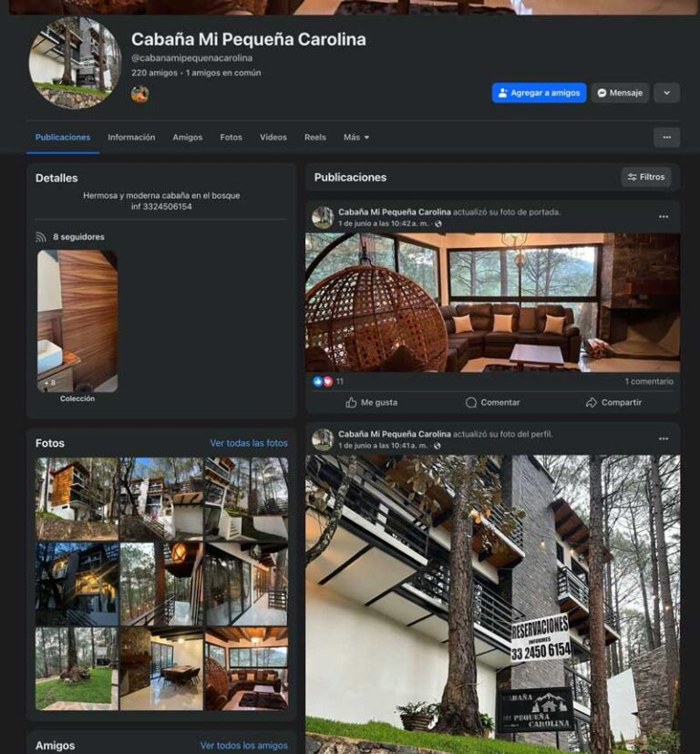Click the Compartir share arrow icon

point(592,402)
